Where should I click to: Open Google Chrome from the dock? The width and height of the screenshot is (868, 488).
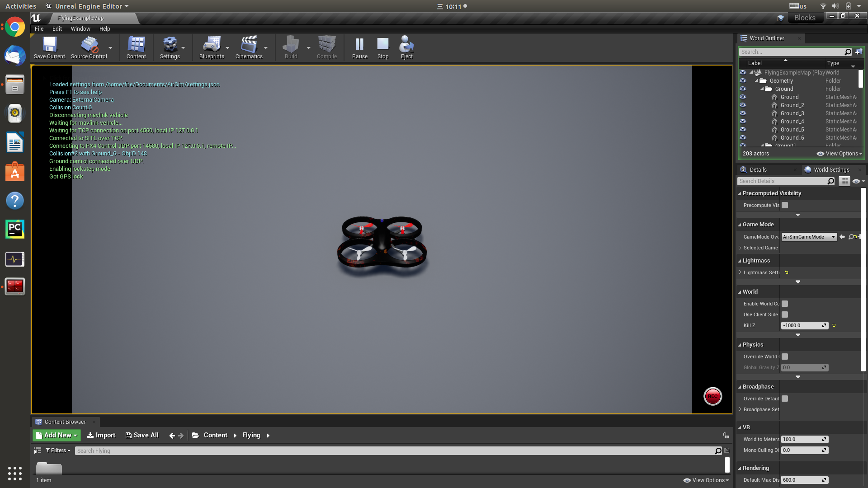[15, 27]
